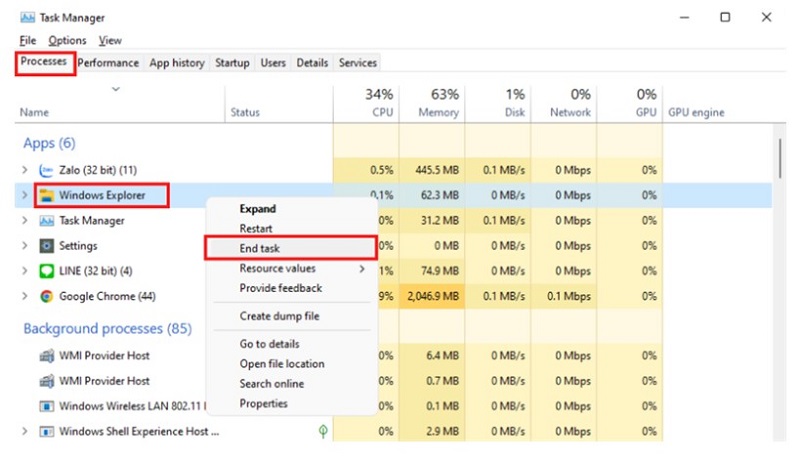
Task: Click Windows Explorer's 62.3 MB memory value
Action: point(440,195)
